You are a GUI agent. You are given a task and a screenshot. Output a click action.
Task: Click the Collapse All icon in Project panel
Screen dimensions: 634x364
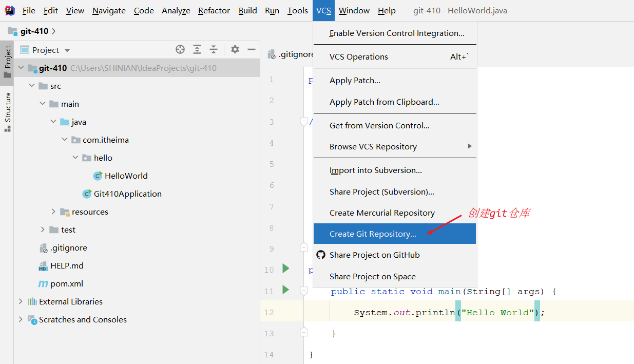[x=214, y=50]
